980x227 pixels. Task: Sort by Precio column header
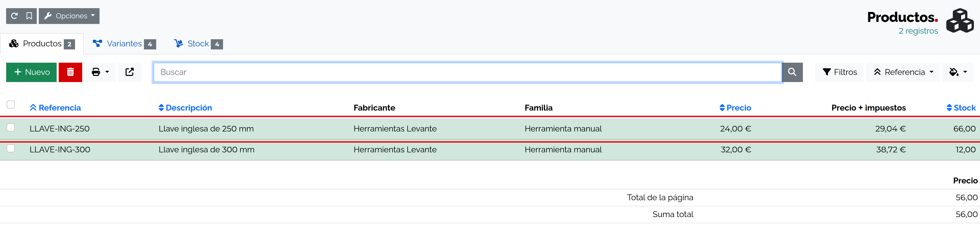[735, 108]
